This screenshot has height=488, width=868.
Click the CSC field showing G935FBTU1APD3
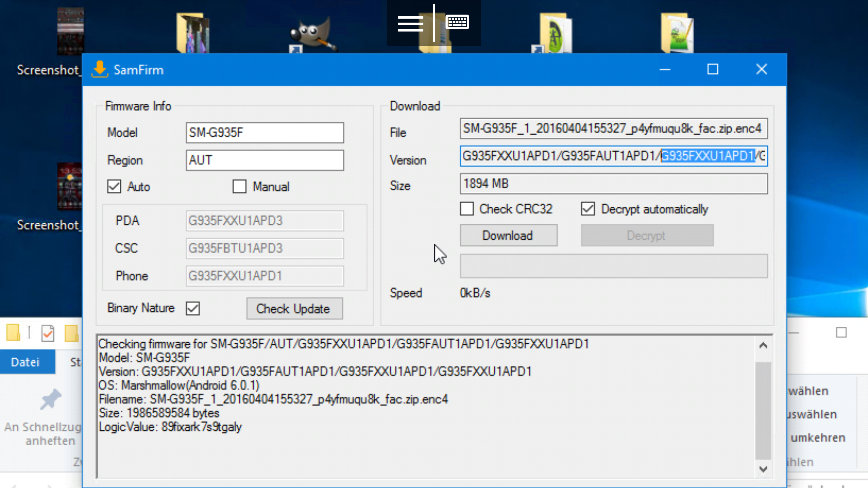tap(265, 248)
